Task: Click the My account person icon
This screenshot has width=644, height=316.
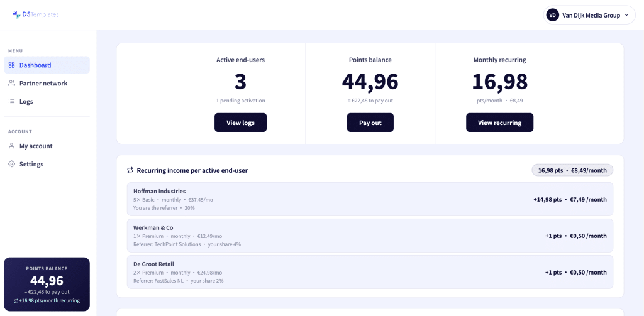Action: coord(11,146)
